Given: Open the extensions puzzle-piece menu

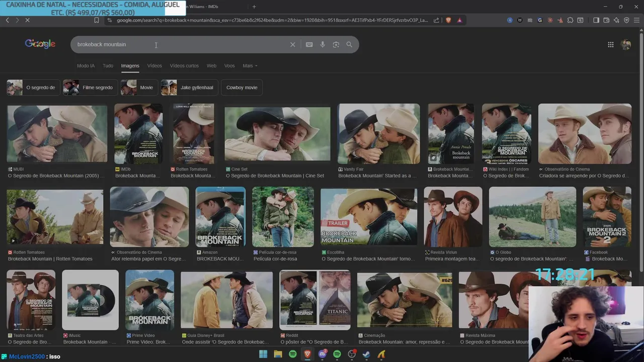Looking at the screenshot, I should point(570,20).
